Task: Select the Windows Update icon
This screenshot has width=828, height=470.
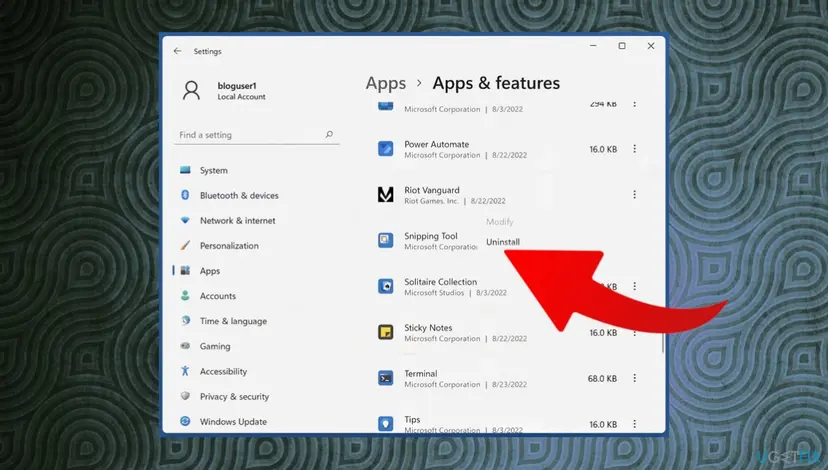Action: [185, 421]
